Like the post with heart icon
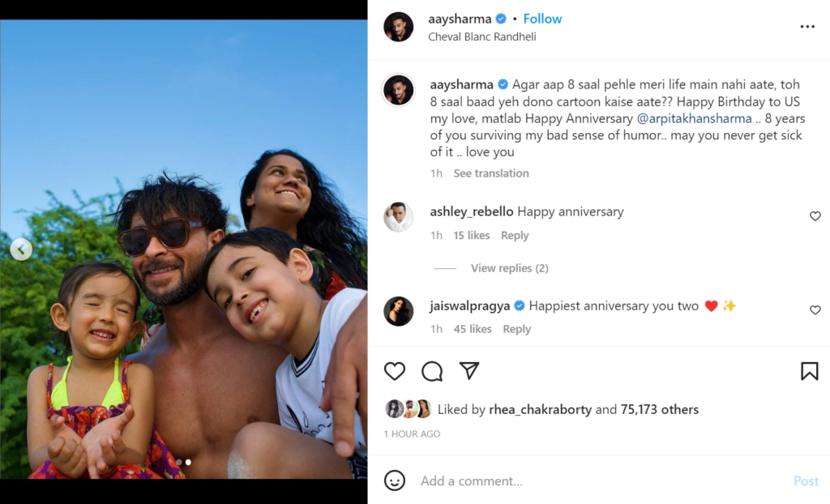 tap(395, 371)
